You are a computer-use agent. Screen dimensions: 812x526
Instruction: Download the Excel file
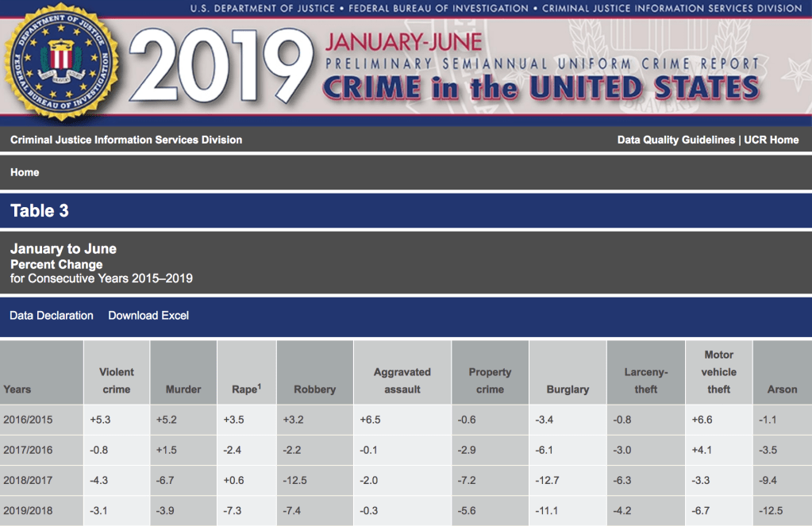[148, 316]
